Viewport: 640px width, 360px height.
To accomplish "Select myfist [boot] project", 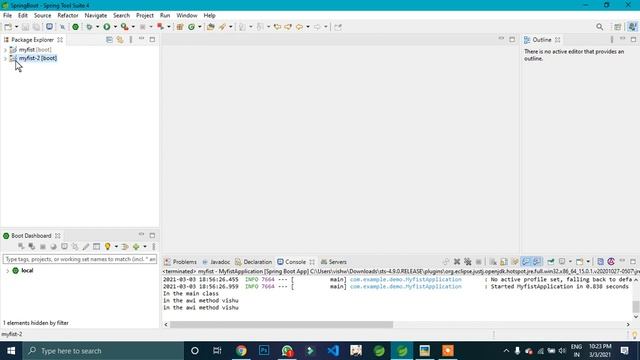I will click(35, 50).
